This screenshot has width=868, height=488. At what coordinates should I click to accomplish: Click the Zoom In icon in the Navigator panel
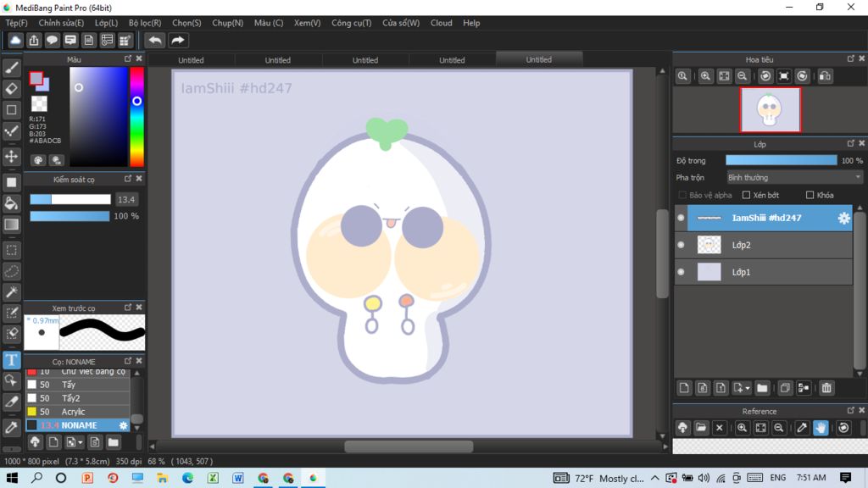pos(705,76)
